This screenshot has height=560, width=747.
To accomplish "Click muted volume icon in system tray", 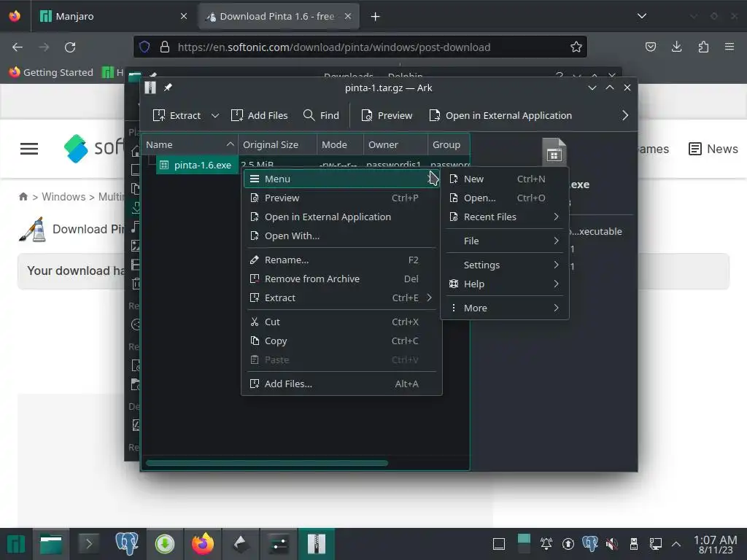I will [612, 544].
